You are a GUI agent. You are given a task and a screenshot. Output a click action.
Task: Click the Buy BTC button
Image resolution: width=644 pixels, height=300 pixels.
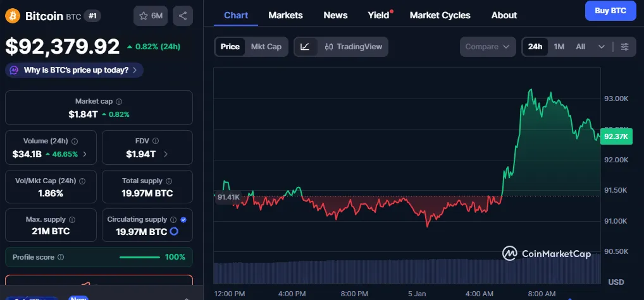coord(610,11)
